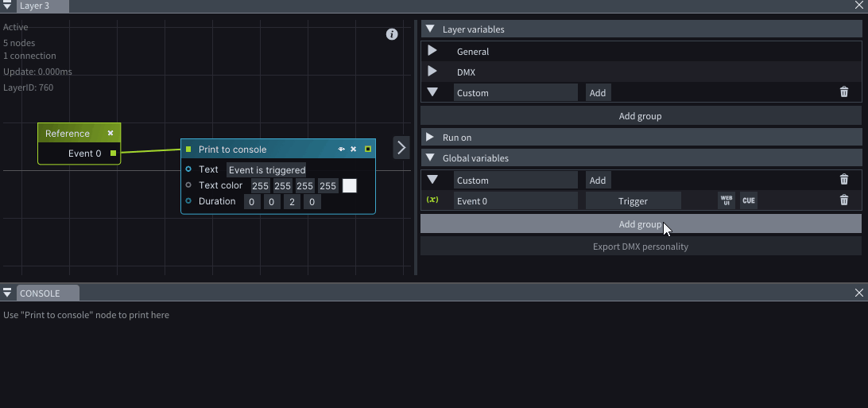This screenshot has height=408, width=868.
Task: Click the pin icon on Print to console
Action: click(x=342, y=149)
